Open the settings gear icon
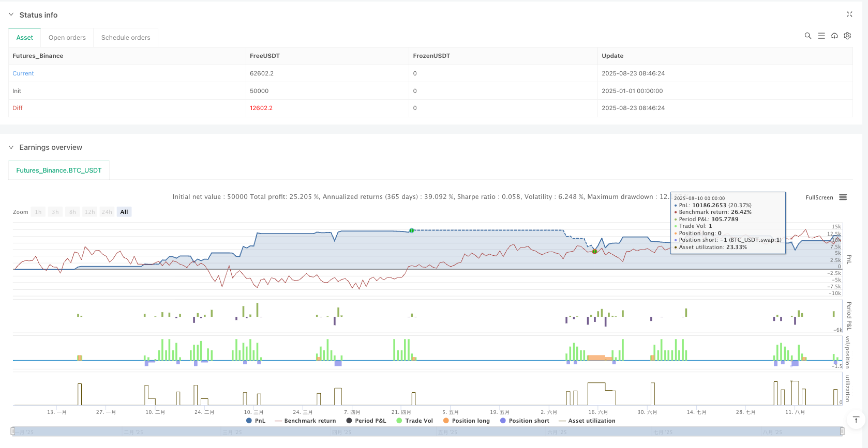 [x=847, y=36]
